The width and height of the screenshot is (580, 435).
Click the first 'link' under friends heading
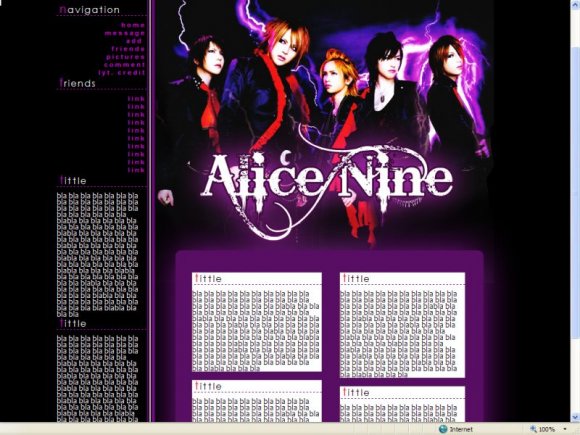click(x=136, y=99)
